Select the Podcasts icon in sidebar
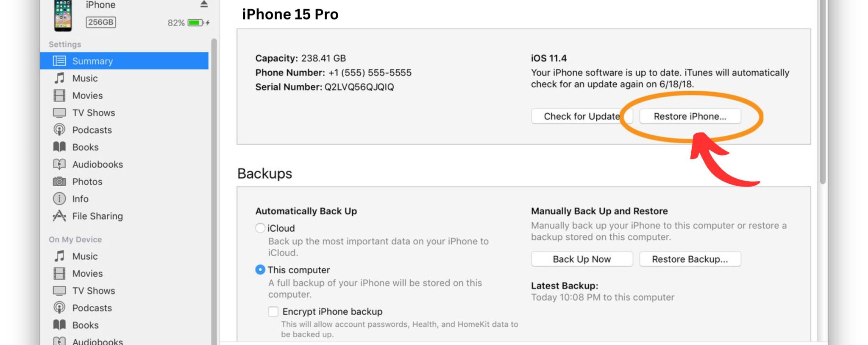 coord(59,130)
